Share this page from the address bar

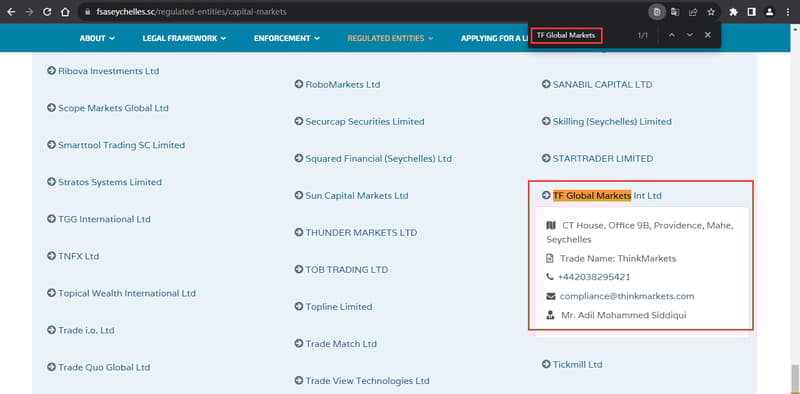pyautogui.click(x=693, y=12)
